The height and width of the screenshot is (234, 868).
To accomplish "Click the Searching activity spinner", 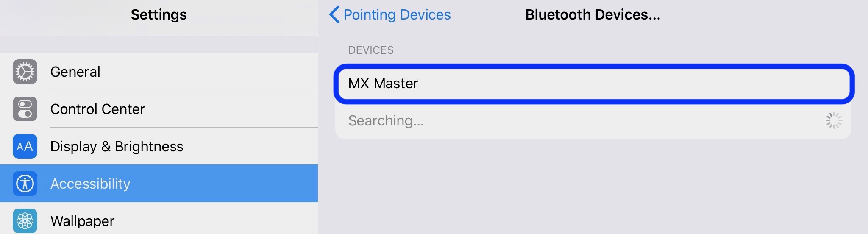I will coord(834,120).
